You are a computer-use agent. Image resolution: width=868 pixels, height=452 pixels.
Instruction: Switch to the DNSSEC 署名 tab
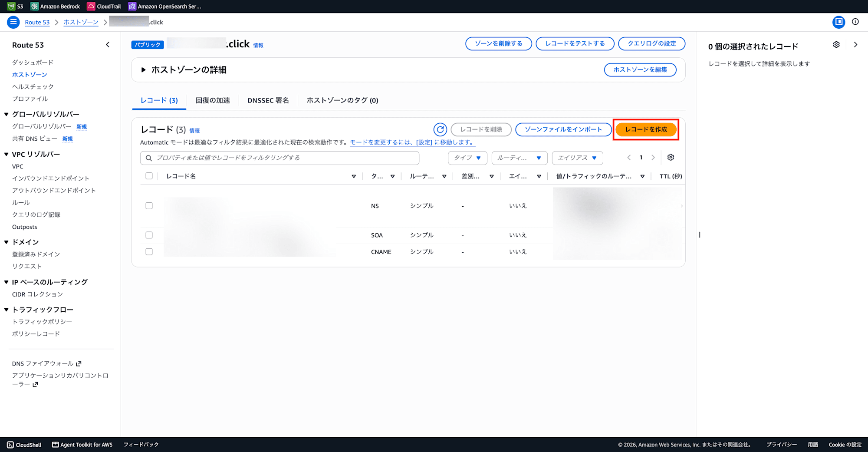(x=268, y=100)
